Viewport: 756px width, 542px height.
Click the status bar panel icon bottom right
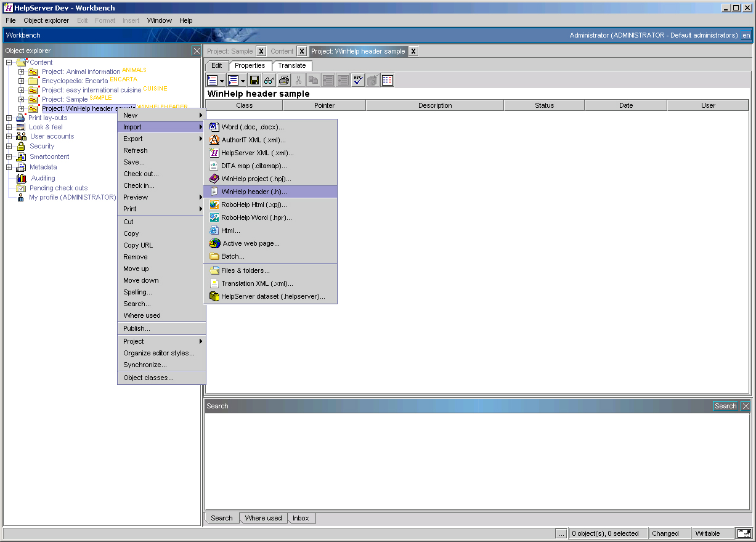[x=746, y=533]
